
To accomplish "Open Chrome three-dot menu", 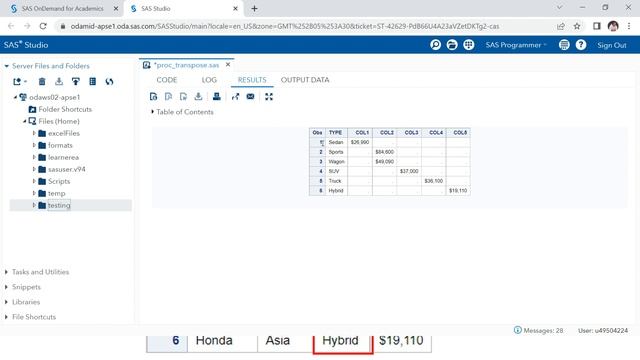I will 629,26.
